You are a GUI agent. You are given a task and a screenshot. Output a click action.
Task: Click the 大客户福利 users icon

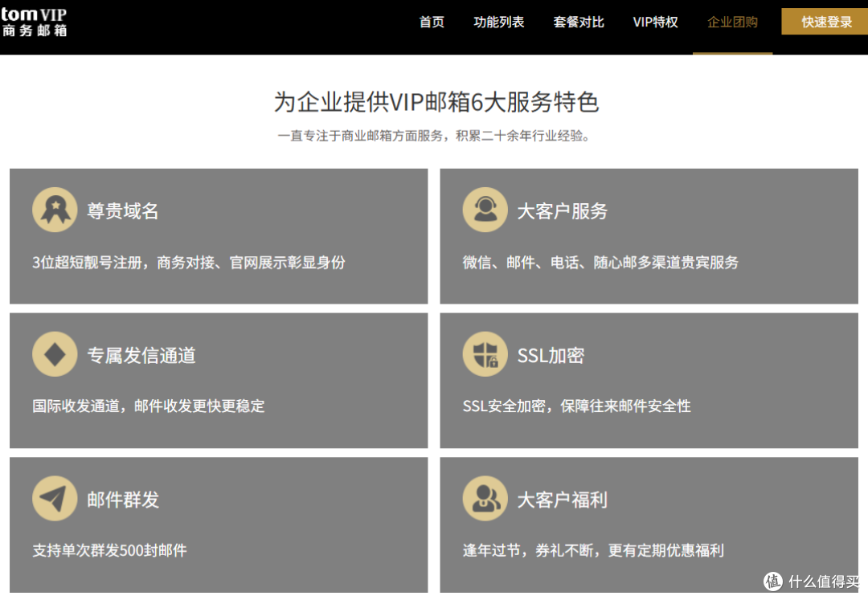click(x=485, y=498)
